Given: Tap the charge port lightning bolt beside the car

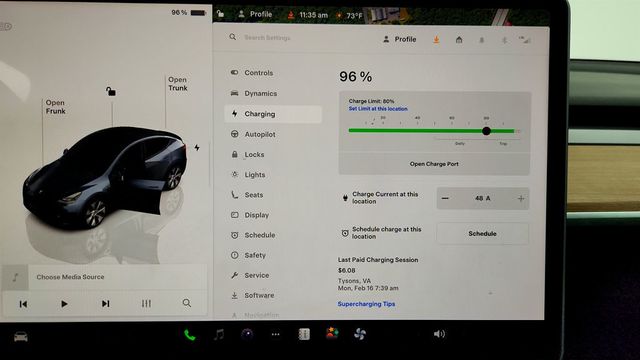Looking at the screenshot, I should (197, 147).
